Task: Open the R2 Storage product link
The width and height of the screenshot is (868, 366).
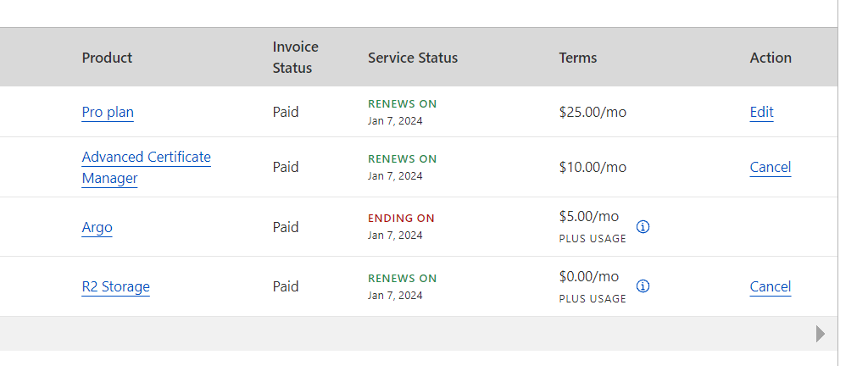Action: coord(115,286)
